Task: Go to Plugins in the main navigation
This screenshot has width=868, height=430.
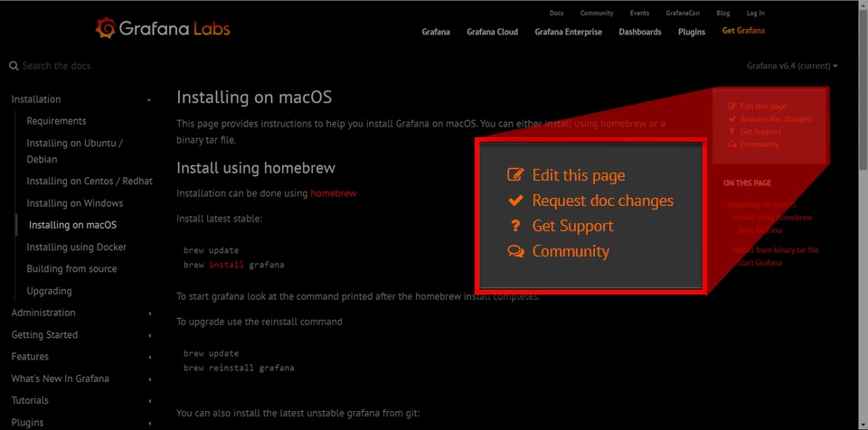Action: coord(692,32)
